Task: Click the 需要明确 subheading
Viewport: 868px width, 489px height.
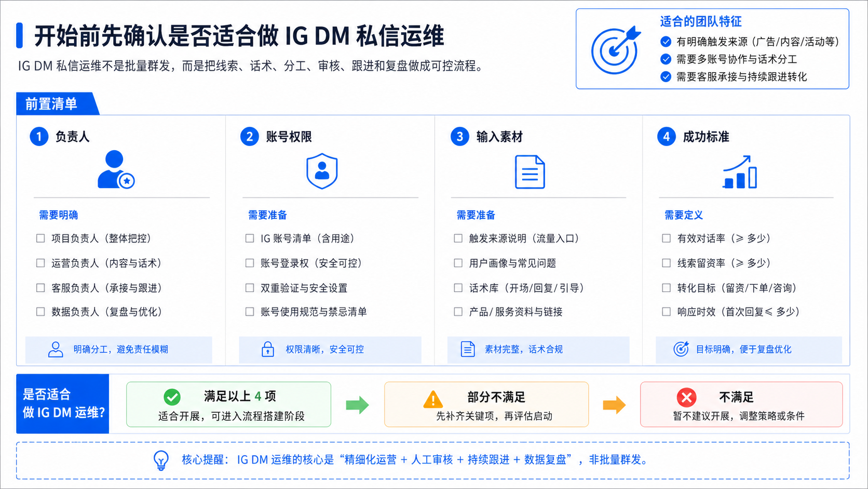Action: [58, 215]
